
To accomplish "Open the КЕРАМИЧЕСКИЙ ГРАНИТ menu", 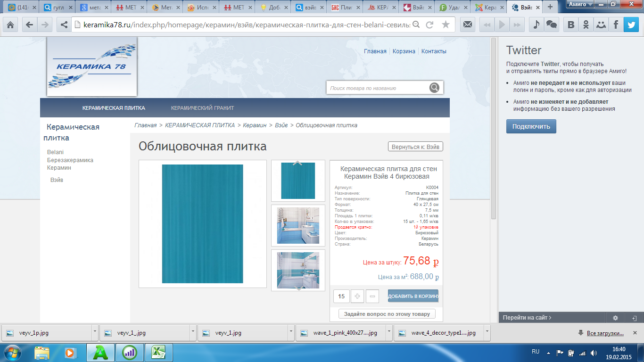I will tap(202, 107).
